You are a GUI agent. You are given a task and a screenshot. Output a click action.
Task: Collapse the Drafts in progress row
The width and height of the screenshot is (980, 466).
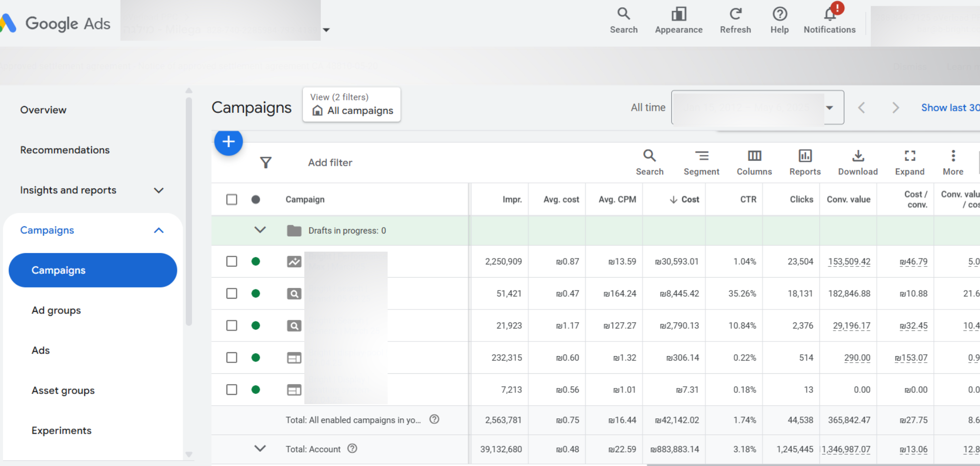click(260, 230)
